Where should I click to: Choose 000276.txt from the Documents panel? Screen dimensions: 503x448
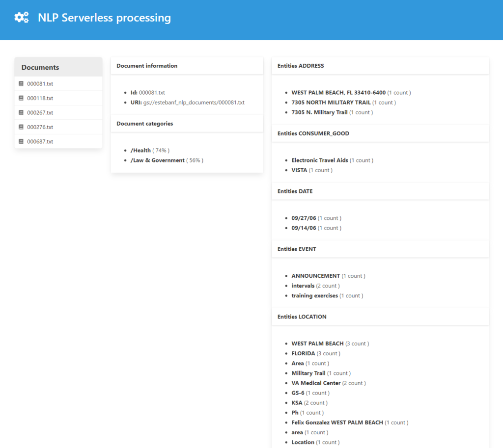coord(58,127)
